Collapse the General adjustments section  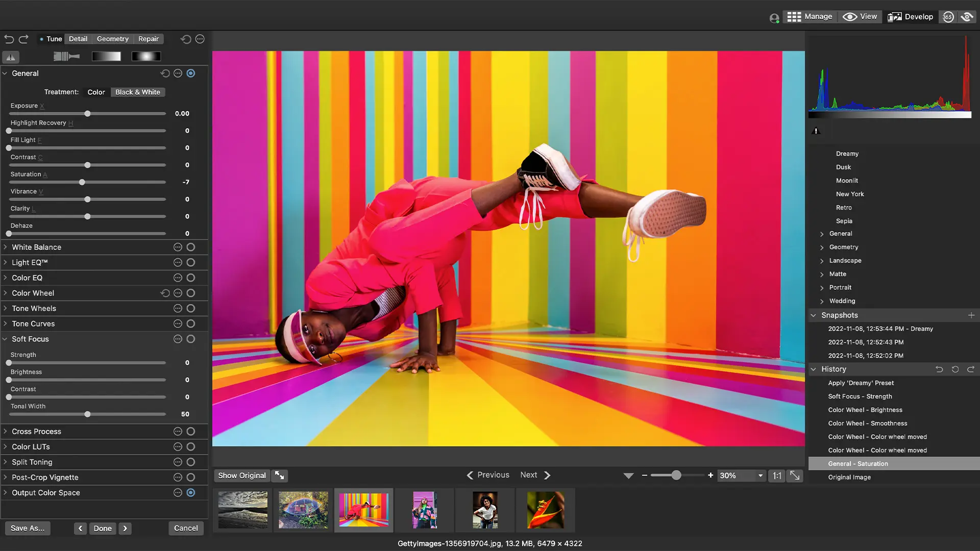pos(5,73)
